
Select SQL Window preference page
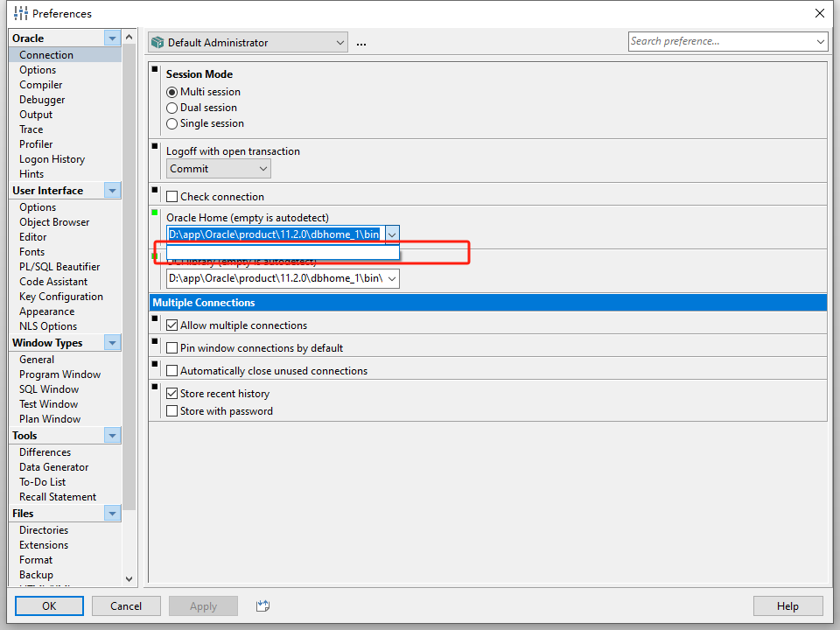[49, 389]
